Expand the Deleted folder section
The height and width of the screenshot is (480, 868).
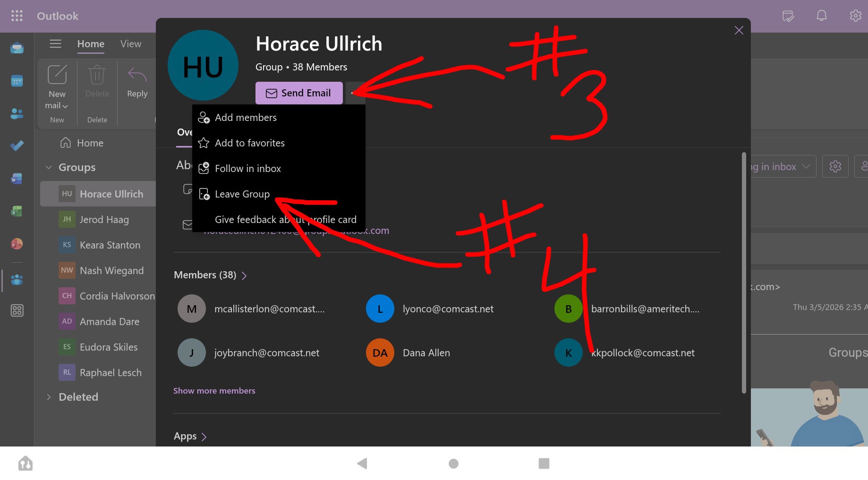coord(48,397)
